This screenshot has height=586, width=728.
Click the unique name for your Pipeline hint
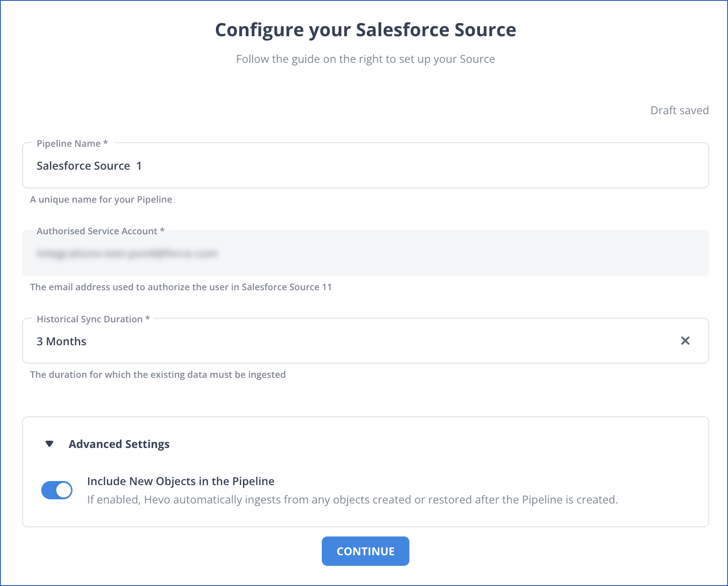(101, 199)
